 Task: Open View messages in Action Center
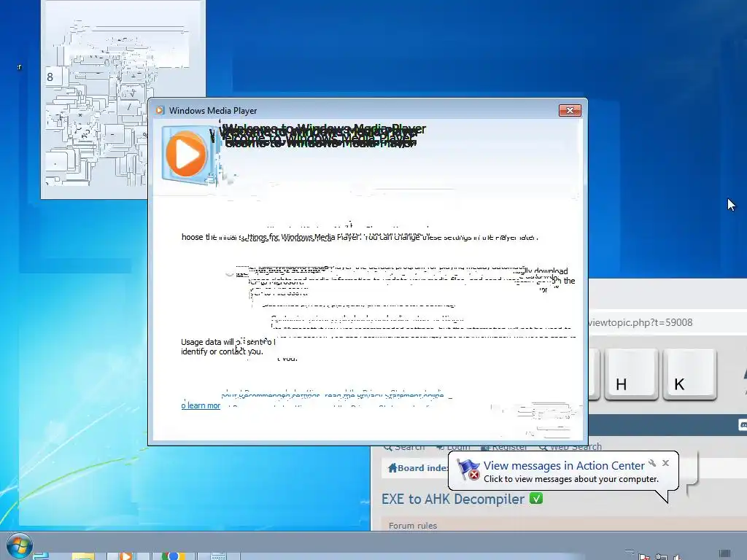click(564, 465)
